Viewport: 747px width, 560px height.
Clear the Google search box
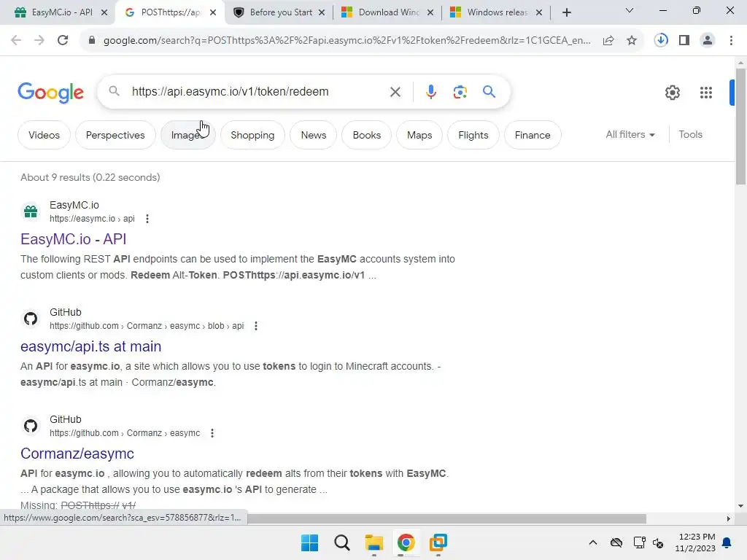(395, 92)
